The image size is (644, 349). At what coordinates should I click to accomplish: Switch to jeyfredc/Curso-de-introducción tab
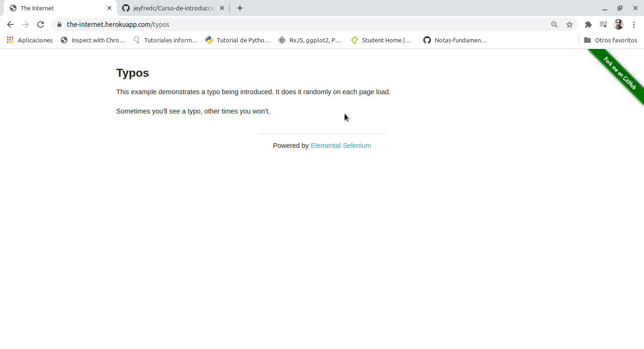click(172, 8)
